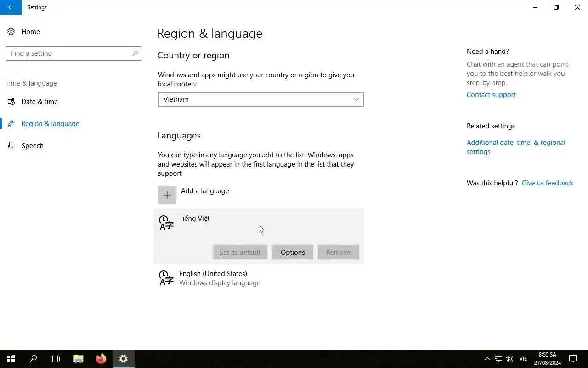Screen dimensions: 588x368
Task: Open the Country or region dropdown showing Vietnam
Action: [260, 99]
